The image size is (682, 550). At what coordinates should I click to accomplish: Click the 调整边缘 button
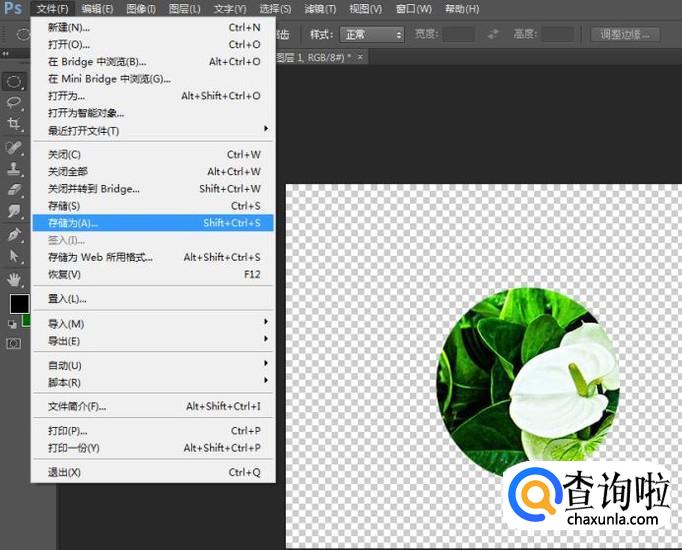[x=625, y=34]
